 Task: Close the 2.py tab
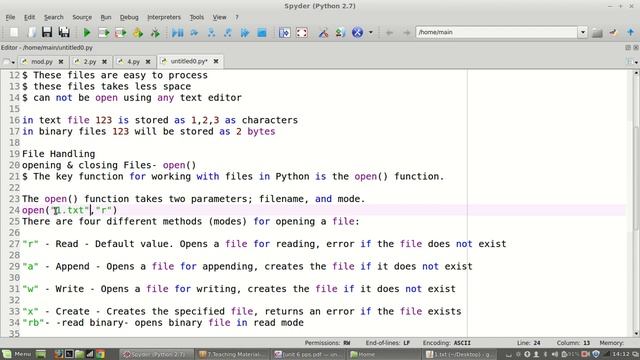[104, 62]
